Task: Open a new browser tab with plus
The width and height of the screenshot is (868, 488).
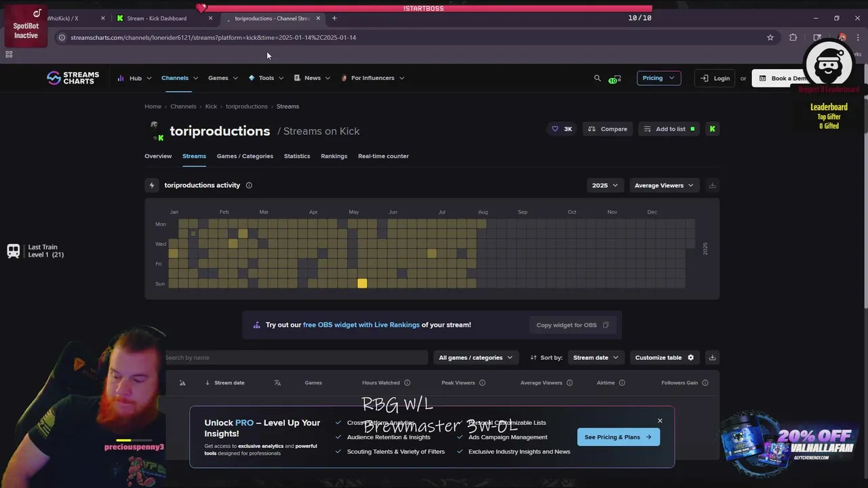Action: tap(334, 18)
